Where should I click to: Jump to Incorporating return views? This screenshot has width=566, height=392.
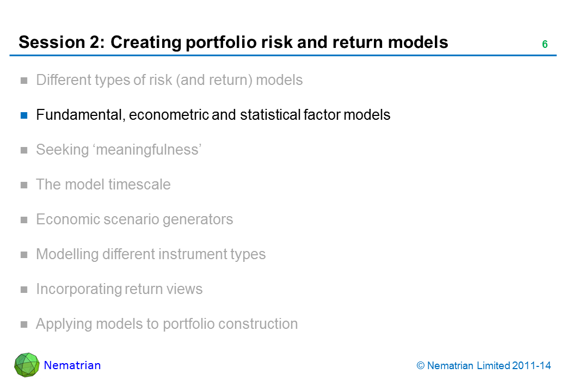pyautogui.click(x=119, y=289)
